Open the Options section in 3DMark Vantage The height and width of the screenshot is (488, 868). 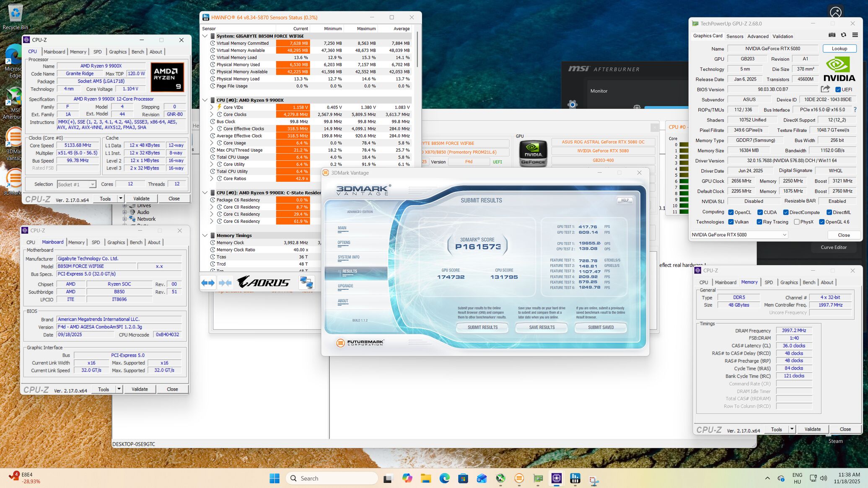[344, 243]
